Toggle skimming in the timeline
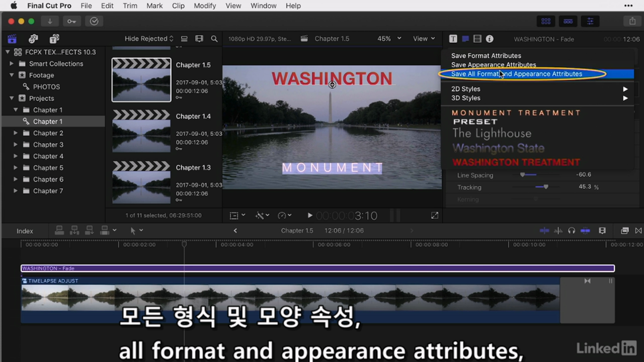644x362 pixels. [544, 230]
